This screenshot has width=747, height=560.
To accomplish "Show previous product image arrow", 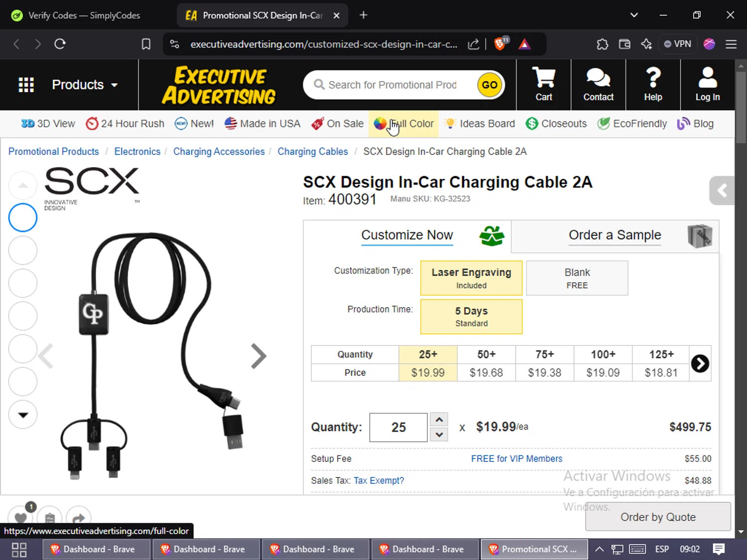I will click(46, 356).
